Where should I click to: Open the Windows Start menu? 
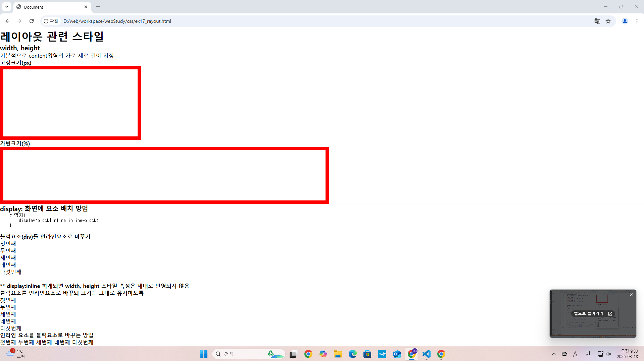tap(203, 354)
